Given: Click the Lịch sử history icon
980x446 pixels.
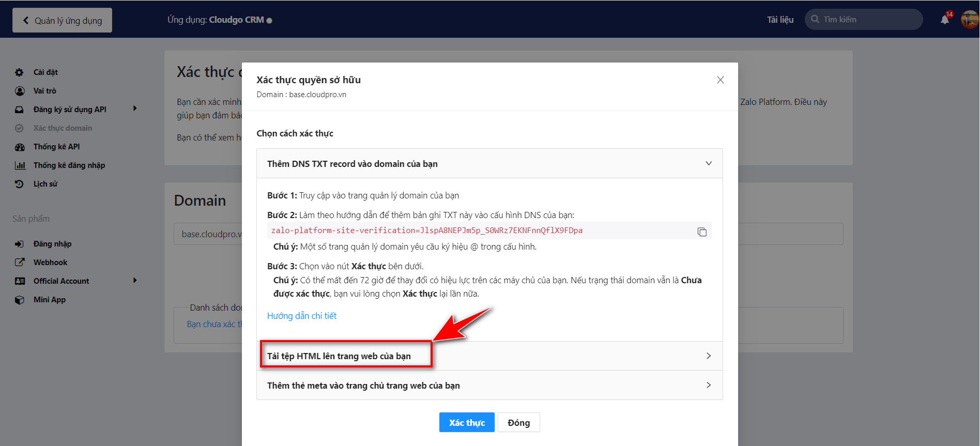Looking at the screenshot, I should (x=19, y=184).
